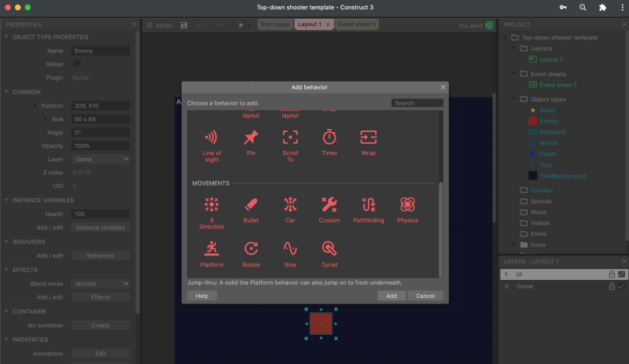
Task: Select the Line of sight behavior
Action: [x=212, y=146]
